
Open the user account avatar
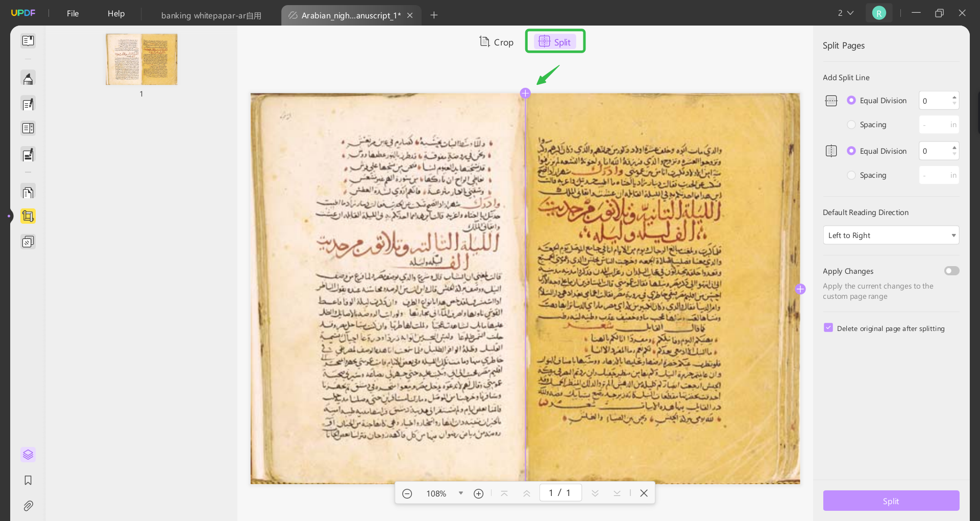click(879, 13)
